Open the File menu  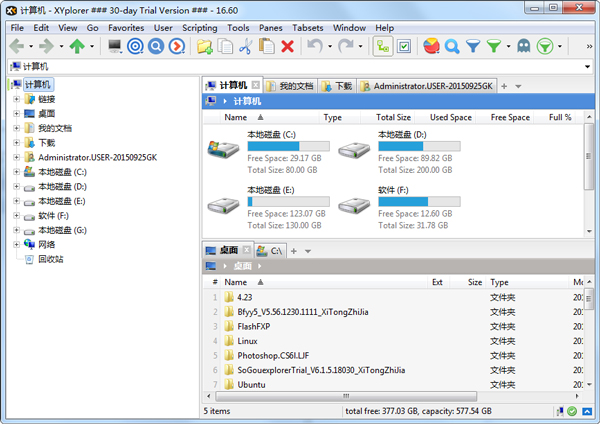pos(17,28)
